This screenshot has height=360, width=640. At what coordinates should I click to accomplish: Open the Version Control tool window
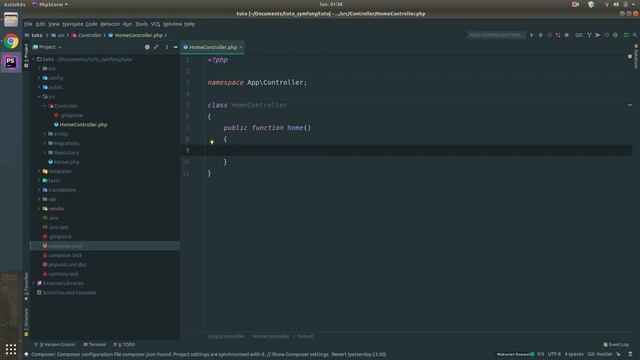pyautogui.click(x=56, y=344)
